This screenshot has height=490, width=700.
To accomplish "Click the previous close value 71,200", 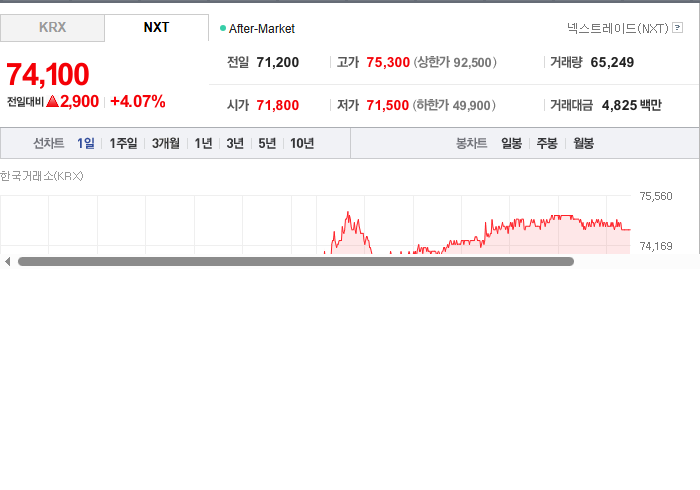I will (278, 62).
